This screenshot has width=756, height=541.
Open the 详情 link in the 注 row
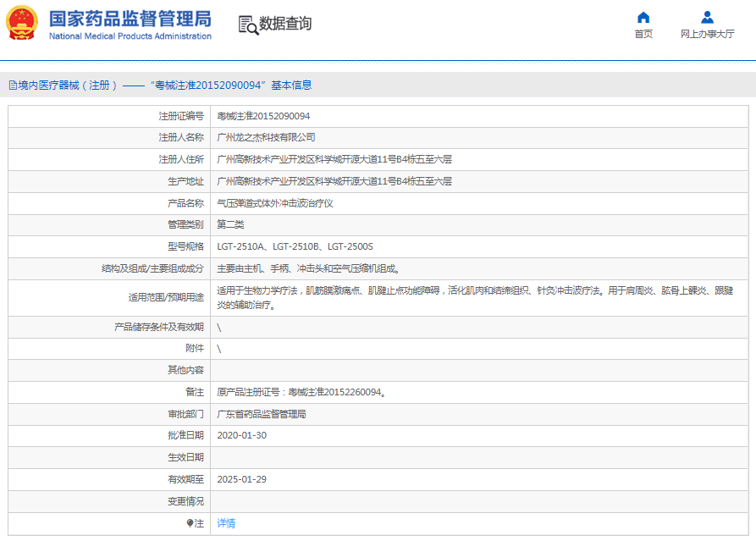click(226, 523)
